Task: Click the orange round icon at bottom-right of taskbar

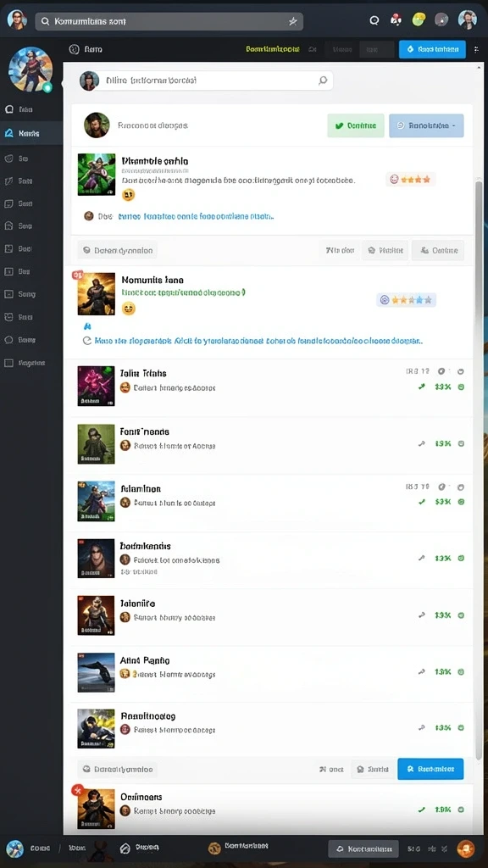Action: coord(466,848)
